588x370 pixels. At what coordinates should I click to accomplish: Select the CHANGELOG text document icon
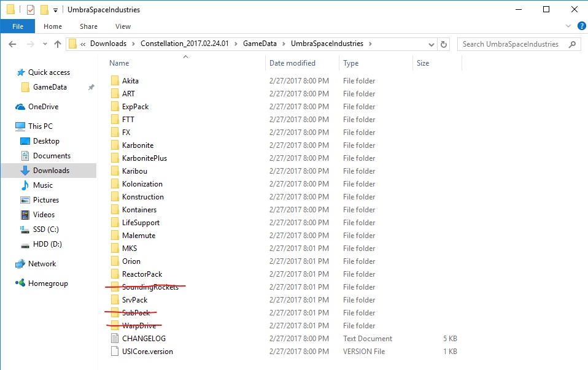115,339
